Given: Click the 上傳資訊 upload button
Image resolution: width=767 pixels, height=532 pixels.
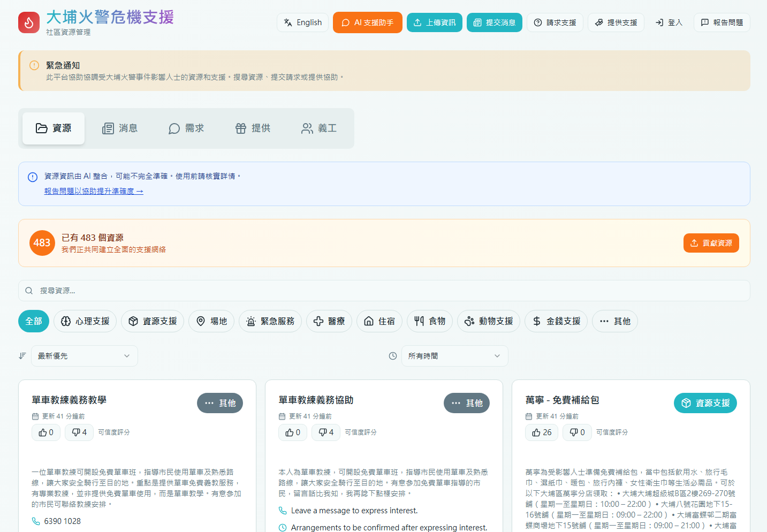Looking at the screenshot, I should coord(434,22).
